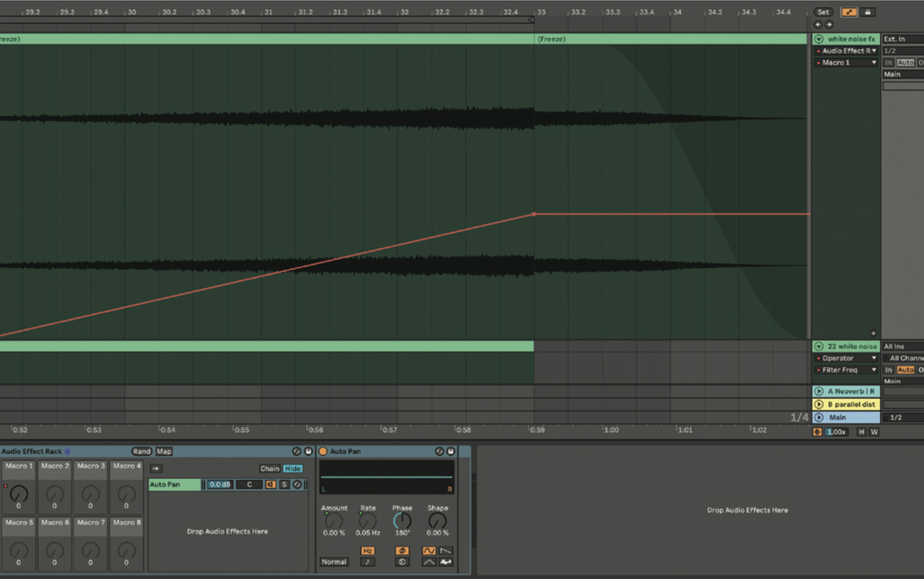924x579 pixels.
Task: Switch Auto Pan rate to note sync
Action: tap(368, 562)
